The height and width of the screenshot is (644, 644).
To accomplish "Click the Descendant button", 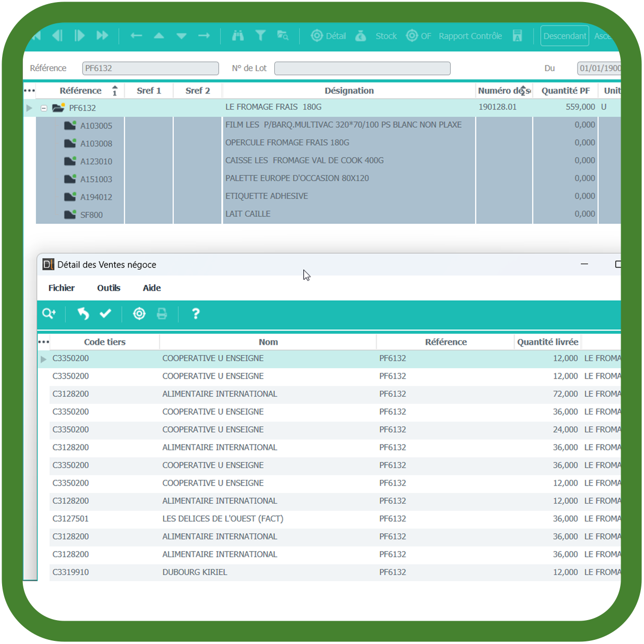I will (x=565, y=36).
